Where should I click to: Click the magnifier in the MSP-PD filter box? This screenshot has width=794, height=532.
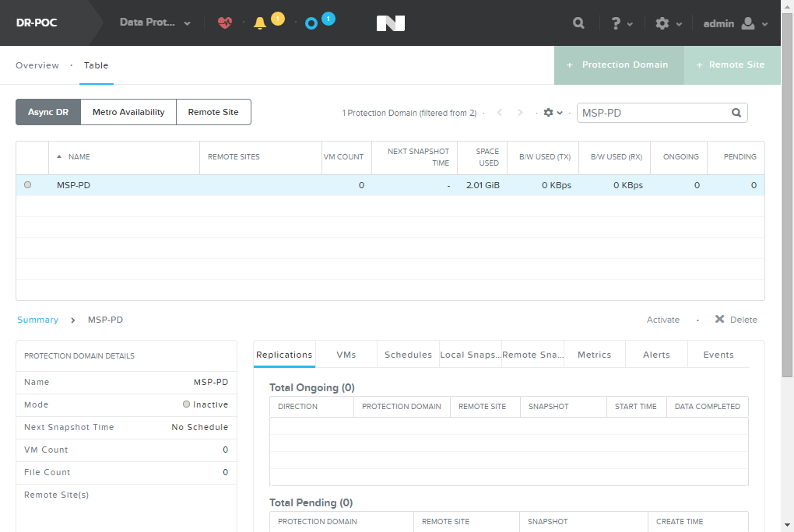point(735,112)
